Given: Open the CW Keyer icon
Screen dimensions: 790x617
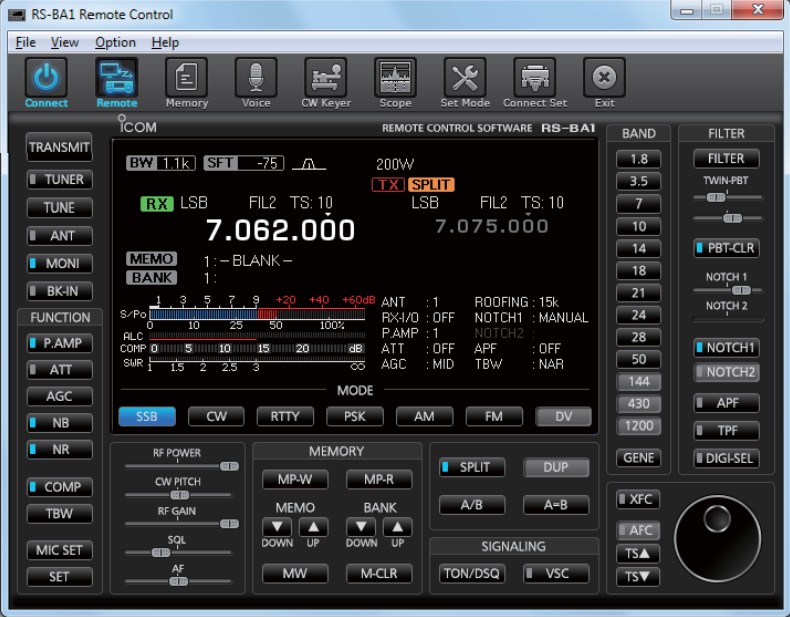Looking at the screenshot, I should coord(325,78).
